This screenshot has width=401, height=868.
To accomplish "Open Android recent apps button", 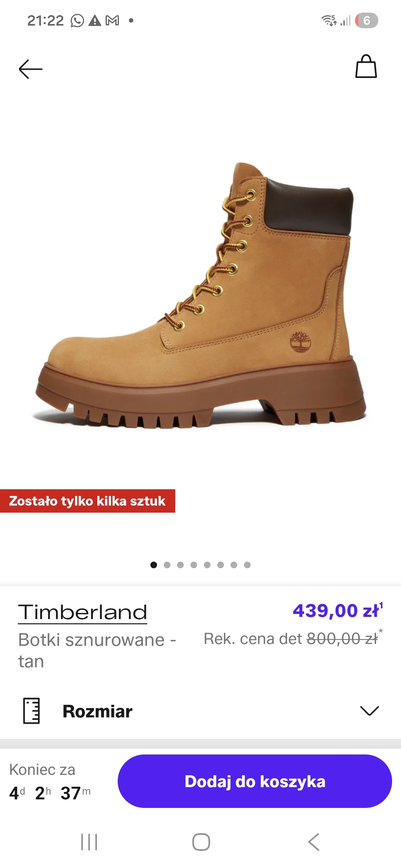I will 89,842.
